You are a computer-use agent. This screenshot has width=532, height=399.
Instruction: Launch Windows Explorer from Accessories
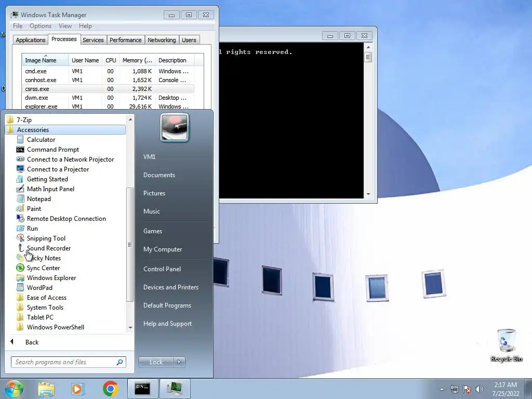[51, 277]
